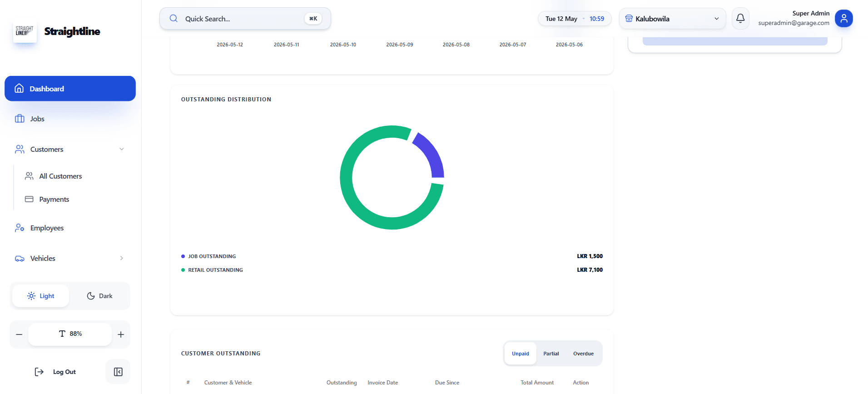Click the LKR 7,100 value
This screenshot has height=394, width=868.
590,270
